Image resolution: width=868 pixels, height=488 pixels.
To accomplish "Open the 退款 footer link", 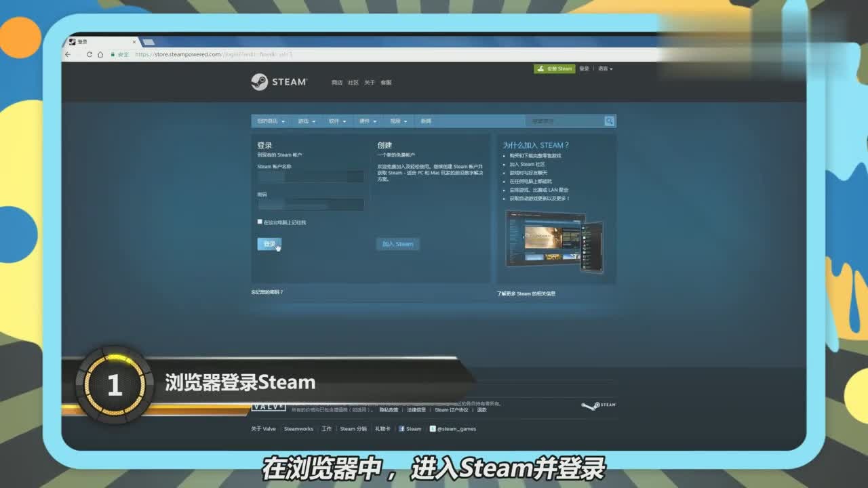I will click(x=481, y=409).
